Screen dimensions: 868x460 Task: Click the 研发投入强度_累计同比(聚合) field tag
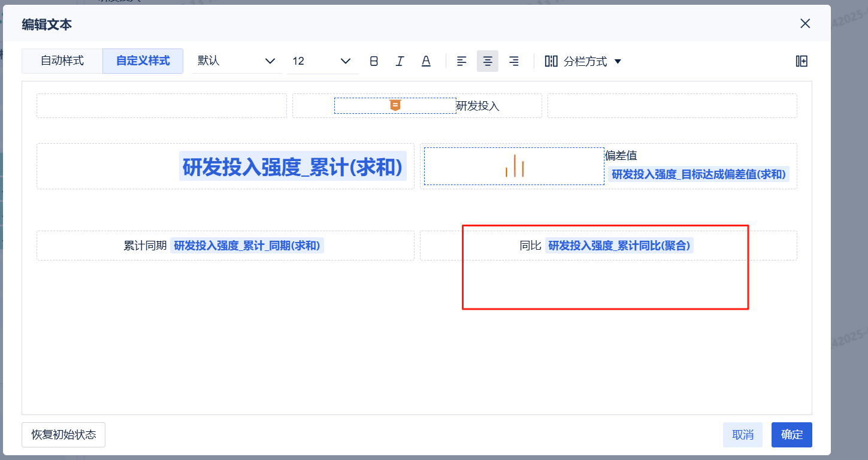point(619,246)
